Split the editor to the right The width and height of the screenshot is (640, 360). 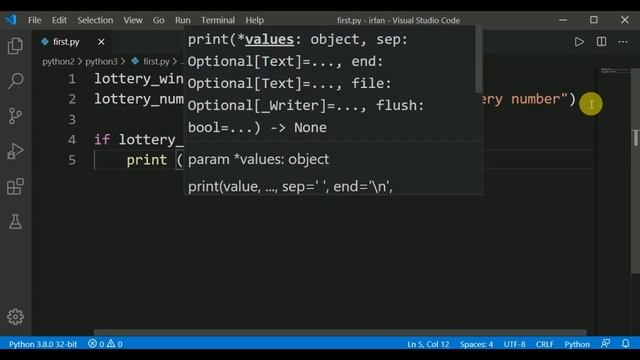pyautogui.click(x=601, y=42)
